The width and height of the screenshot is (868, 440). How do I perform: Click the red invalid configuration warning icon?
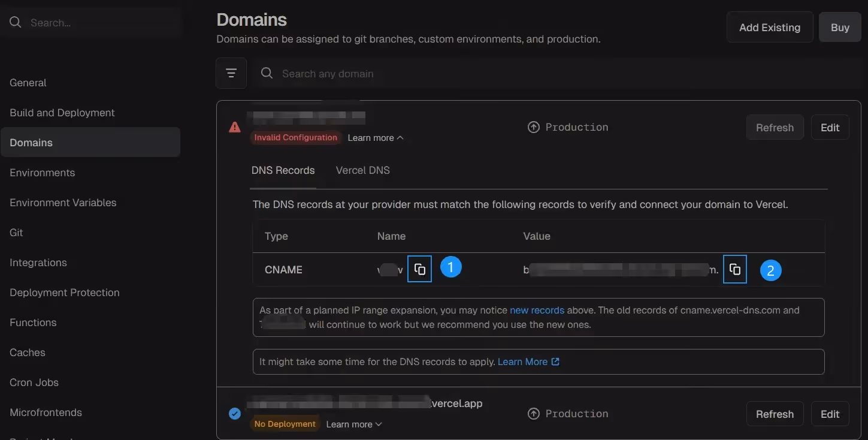click(x=235, y=127)
